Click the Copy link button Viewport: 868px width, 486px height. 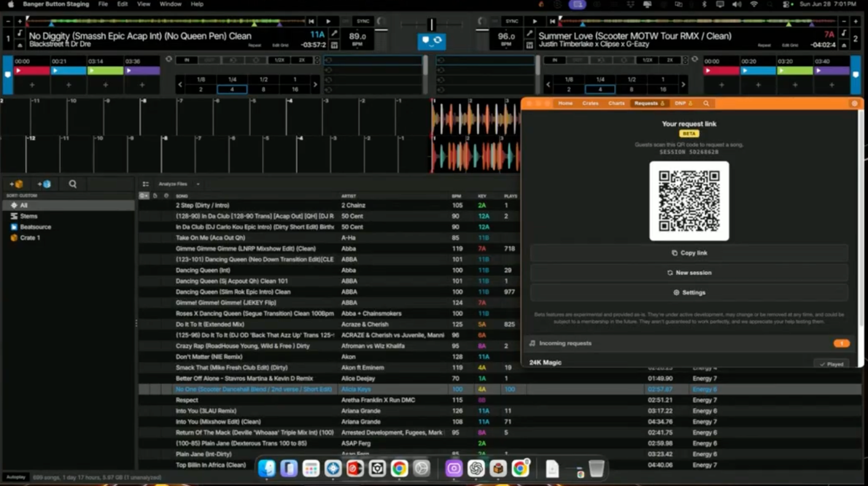point(689,253)
